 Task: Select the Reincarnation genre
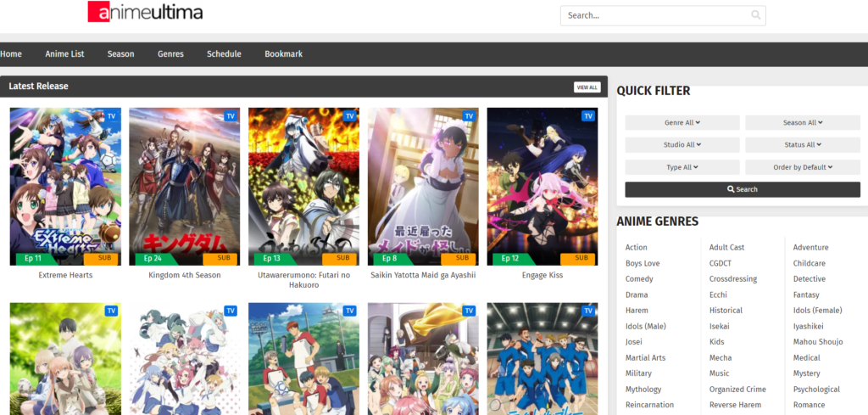tap(649, 405)
